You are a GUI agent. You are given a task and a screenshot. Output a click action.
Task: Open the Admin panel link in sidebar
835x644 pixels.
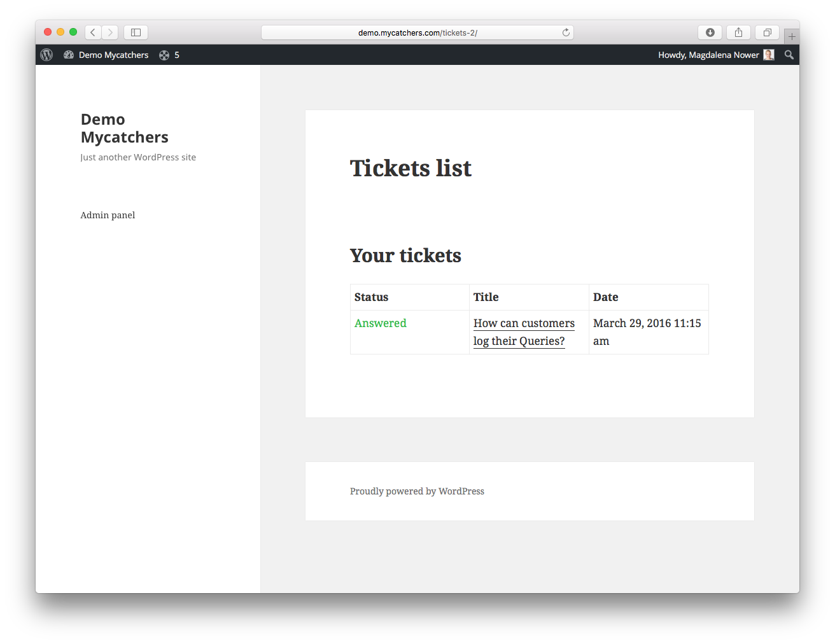pos(108,215)
